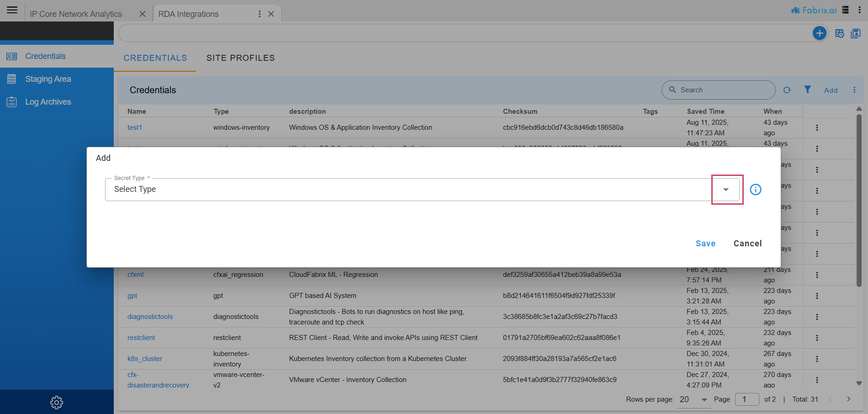
Task: Click the scrollbar down arrow
Action: (x=859, y=383)
